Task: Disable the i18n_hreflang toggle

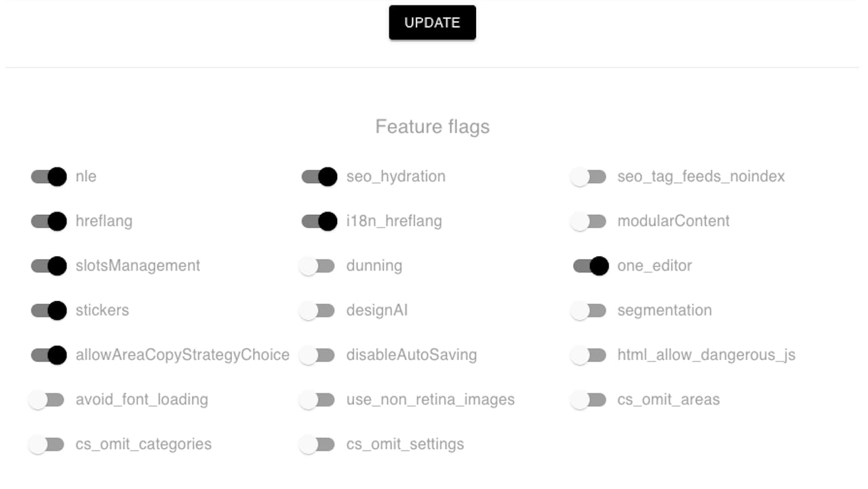Action: (319, 222)
